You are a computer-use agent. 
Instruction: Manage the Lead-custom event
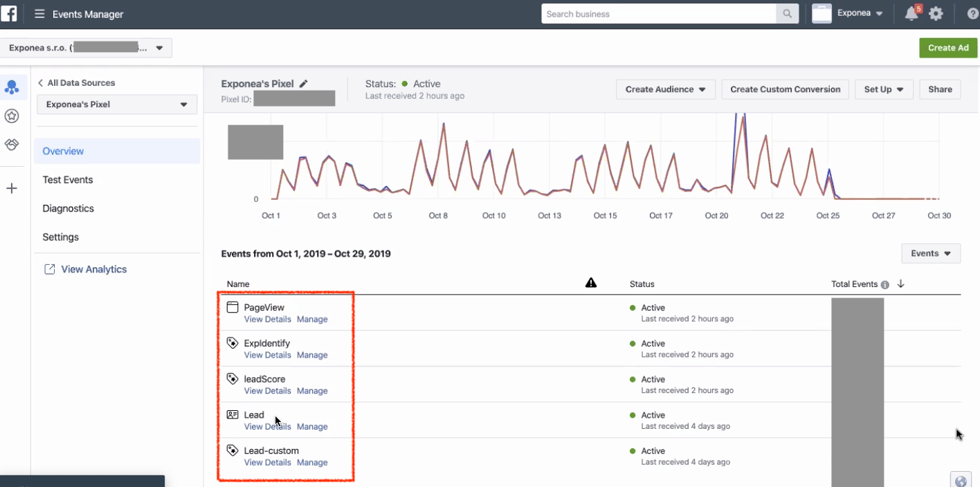(x=312, y=463)
